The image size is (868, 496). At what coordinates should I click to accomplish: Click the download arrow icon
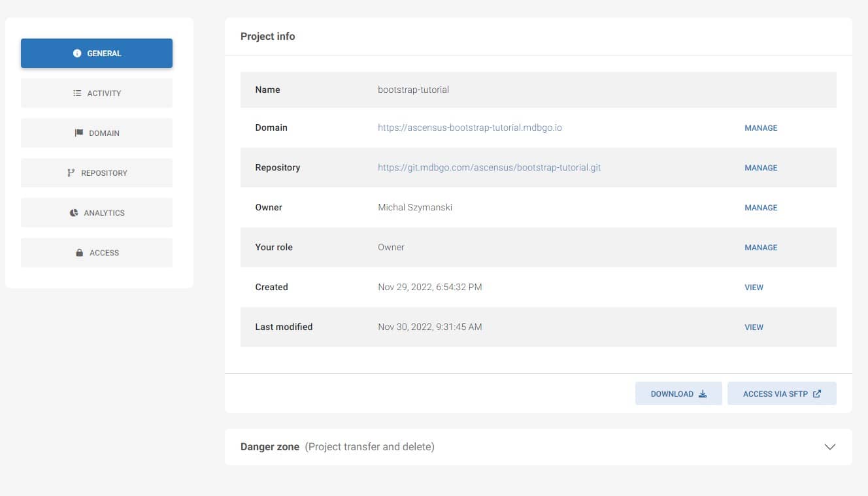pos(703,394)
